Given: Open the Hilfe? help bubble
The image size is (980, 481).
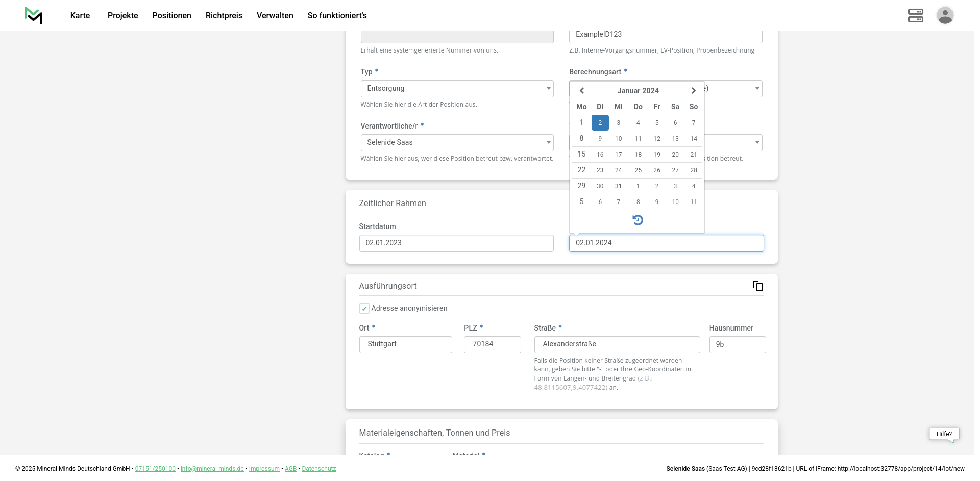Looking at the screenshot, I should tap(944, 434).
